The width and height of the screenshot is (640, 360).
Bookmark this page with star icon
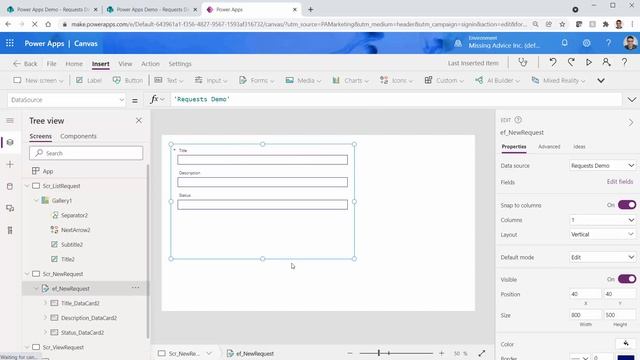pos(562,24)
